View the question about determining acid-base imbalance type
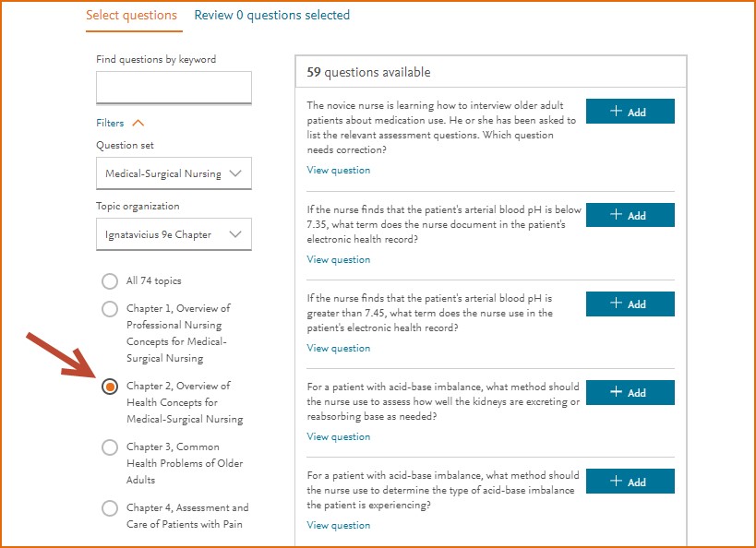 point(338,525)
